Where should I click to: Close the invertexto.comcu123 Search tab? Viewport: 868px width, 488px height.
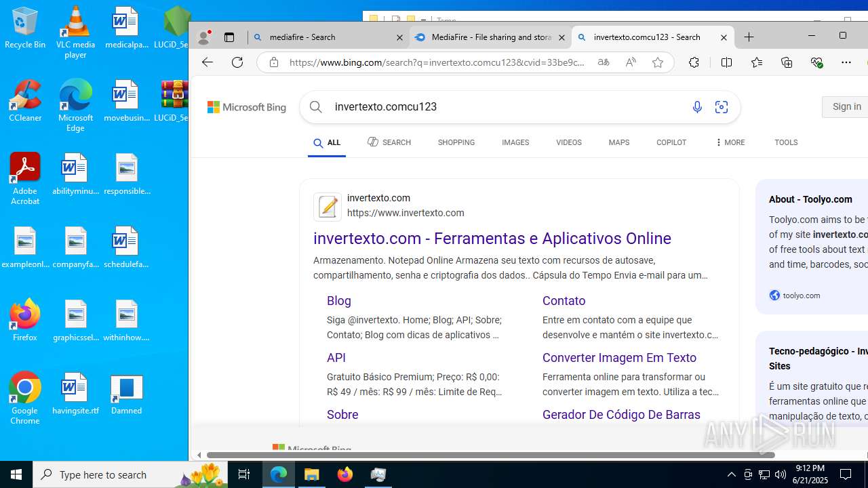pos(724,37)
